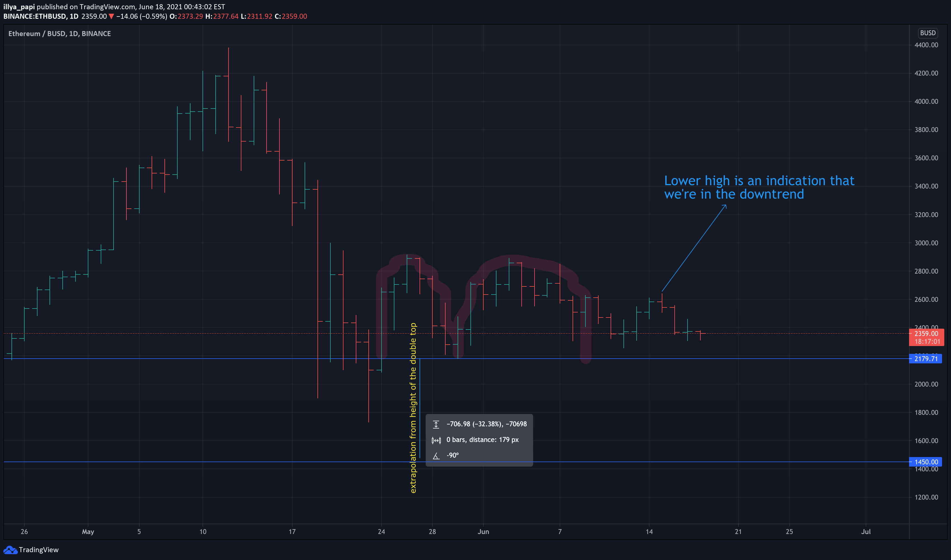951x560 pixels.
Task: Click the blue arrow pointing to the lower high text
Action: (694, 248)
